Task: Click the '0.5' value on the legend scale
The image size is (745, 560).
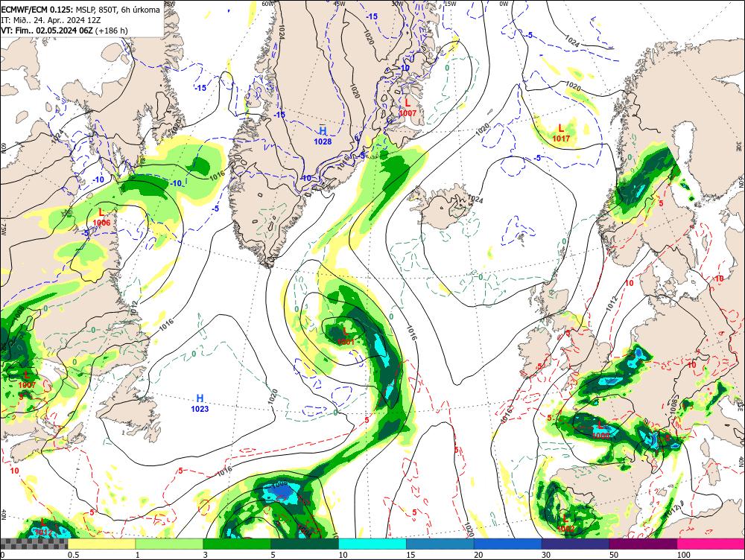Action: coord(73,555)
